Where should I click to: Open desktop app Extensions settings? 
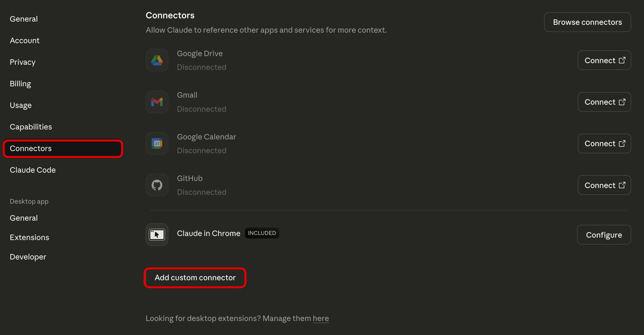tap(29, 237)
